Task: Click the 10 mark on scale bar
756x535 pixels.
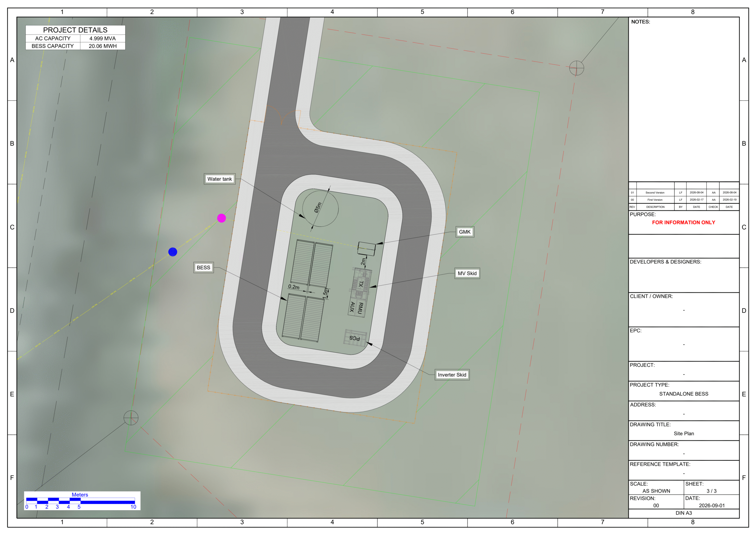Action: click(x=133, y=507)
